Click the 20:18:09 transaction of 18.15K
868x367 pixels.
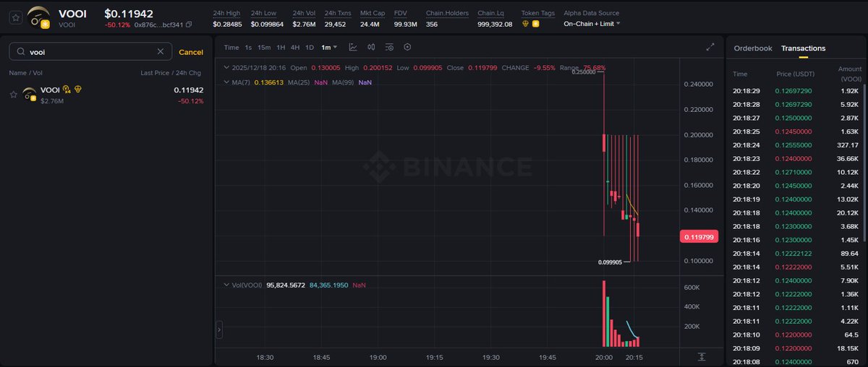(796, 348)
